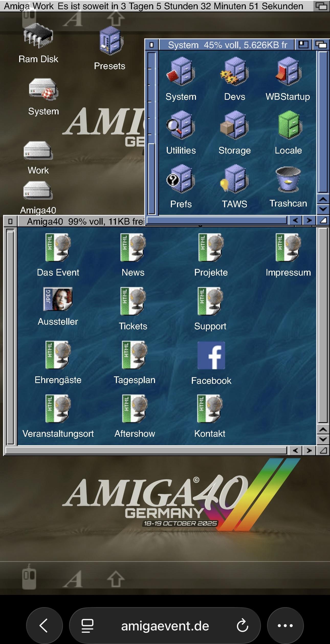
Task: Open the Devs drawer
Action: pos(235,71)
